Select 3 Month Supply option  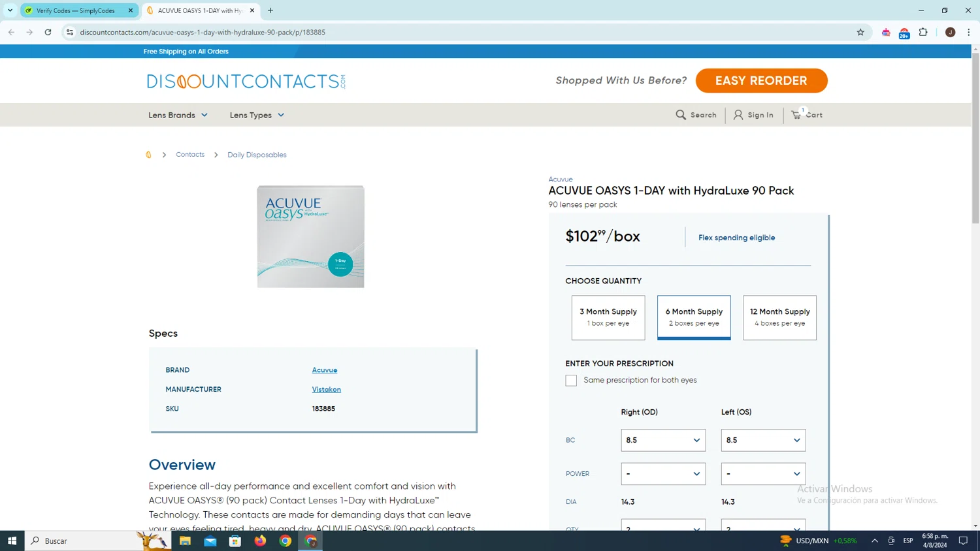(x=608, y=317)
